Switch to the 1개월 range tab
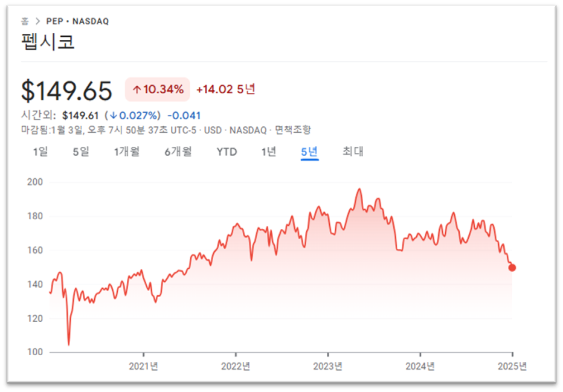Image resolution: width=563 pixels, height=392 pixels. coord(127,152)
